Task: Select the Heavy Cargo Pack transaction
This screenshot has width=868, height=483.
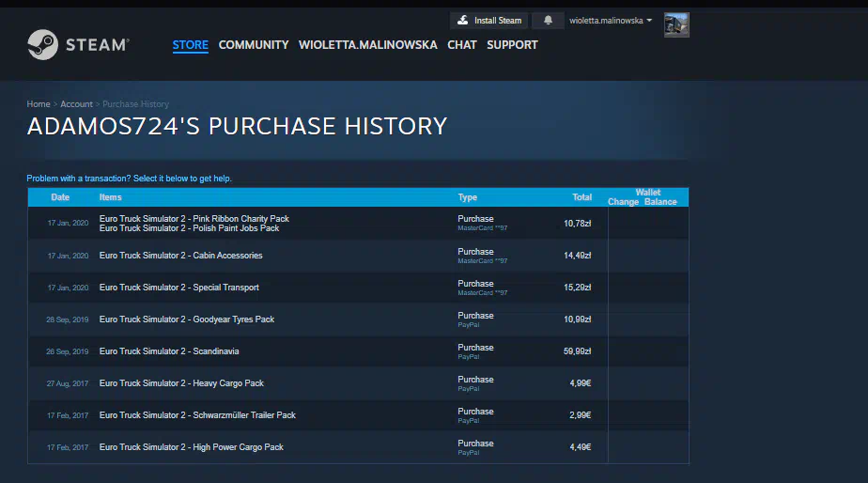Action: click(x=358, y=383)
